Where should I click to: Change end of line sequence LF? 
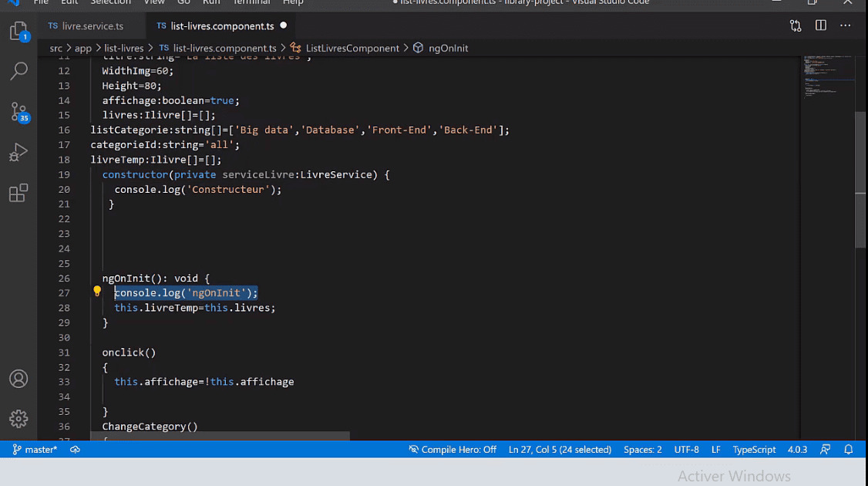[x=716, y=450]
